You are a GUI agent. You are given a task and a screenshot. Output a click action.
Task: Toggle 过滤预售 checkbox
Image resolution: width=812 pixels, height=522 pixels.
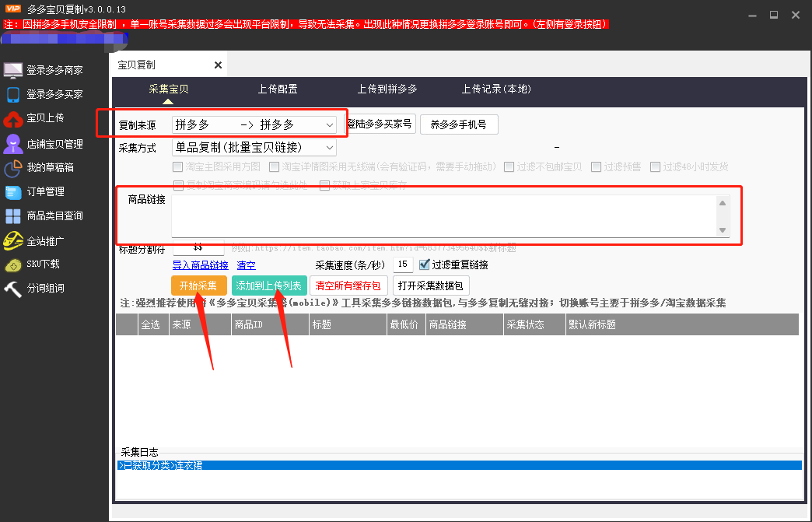click(x=596, y=166)
